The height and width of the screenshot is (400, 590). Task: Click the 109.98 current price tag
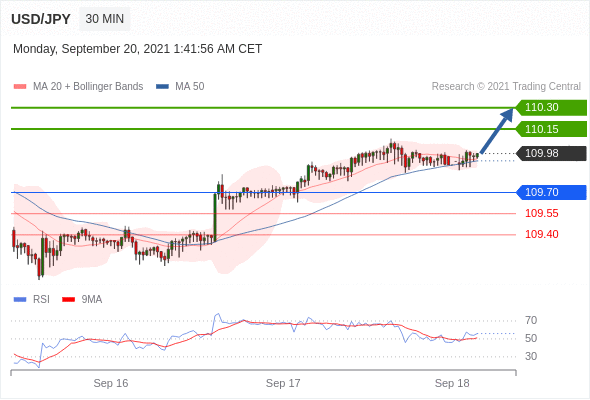pos(551,154)
